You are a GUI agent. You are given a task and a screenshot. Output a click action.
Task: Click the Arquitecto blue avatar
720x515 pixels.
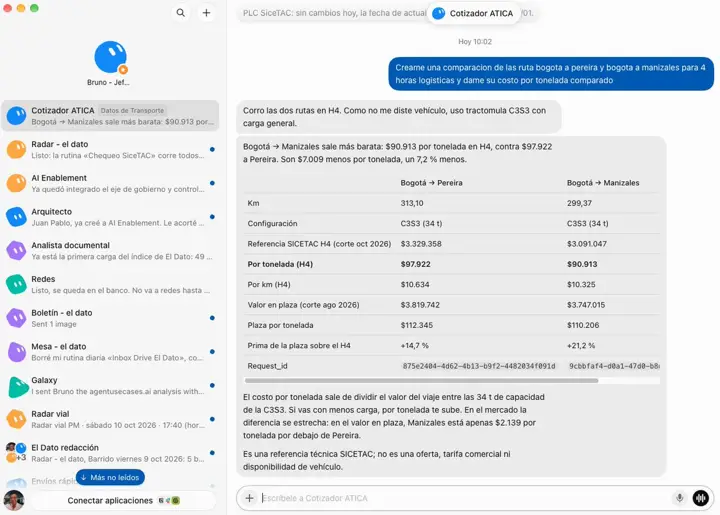[17, 217]
